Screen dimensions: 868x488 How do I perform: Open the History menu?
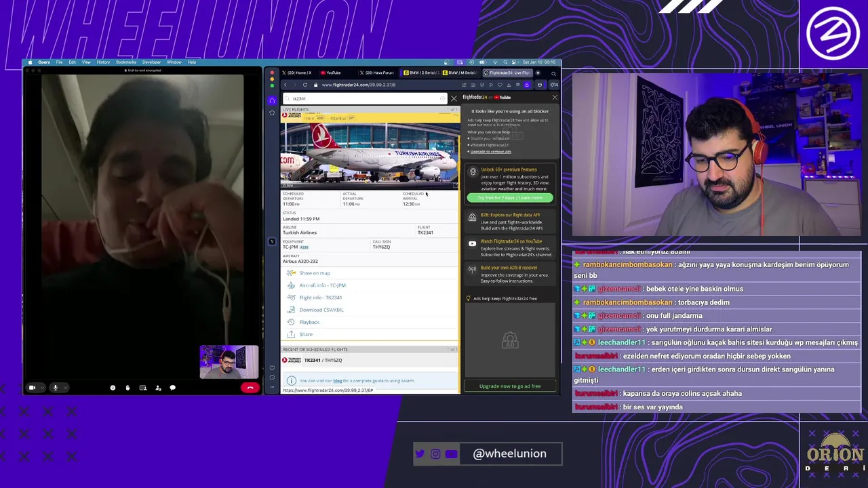point(103,62)
